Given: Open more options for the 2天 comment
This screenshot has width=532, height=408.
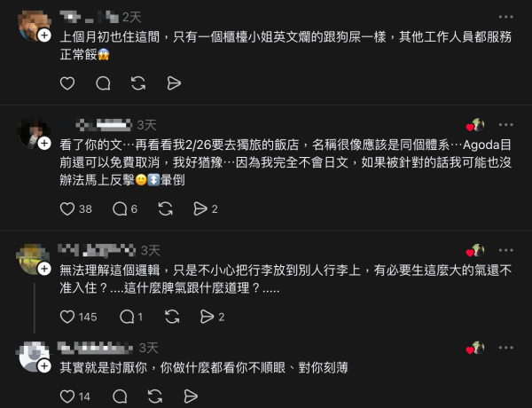Looking at the screenshot, I should [506, 17].
